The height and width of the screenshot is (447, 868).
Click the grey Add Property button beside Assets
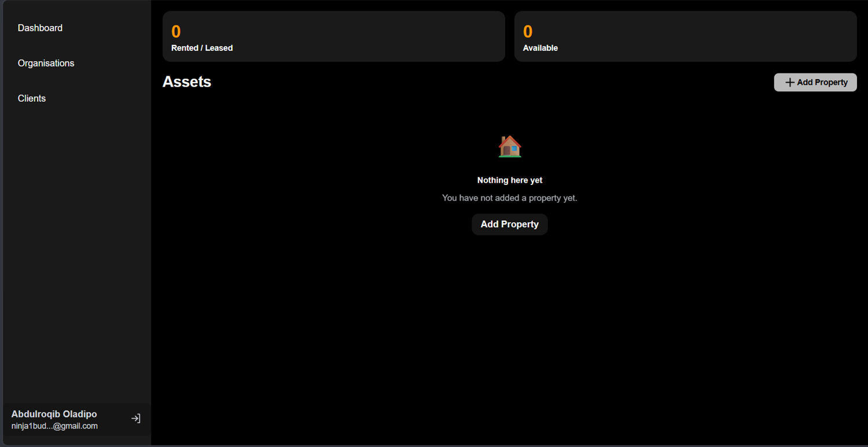click(815, 82)
